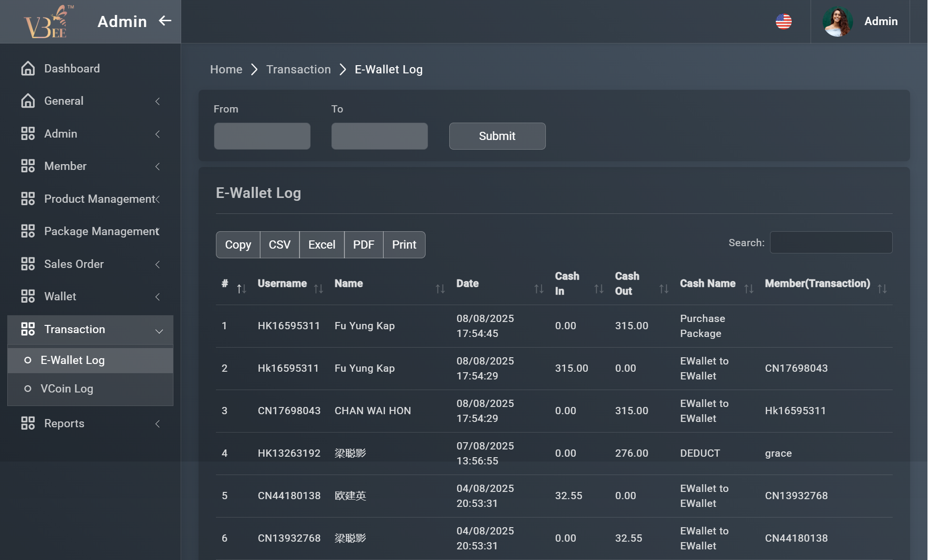
Task: Open language selector US flag icon
Action: coord(783,22)
